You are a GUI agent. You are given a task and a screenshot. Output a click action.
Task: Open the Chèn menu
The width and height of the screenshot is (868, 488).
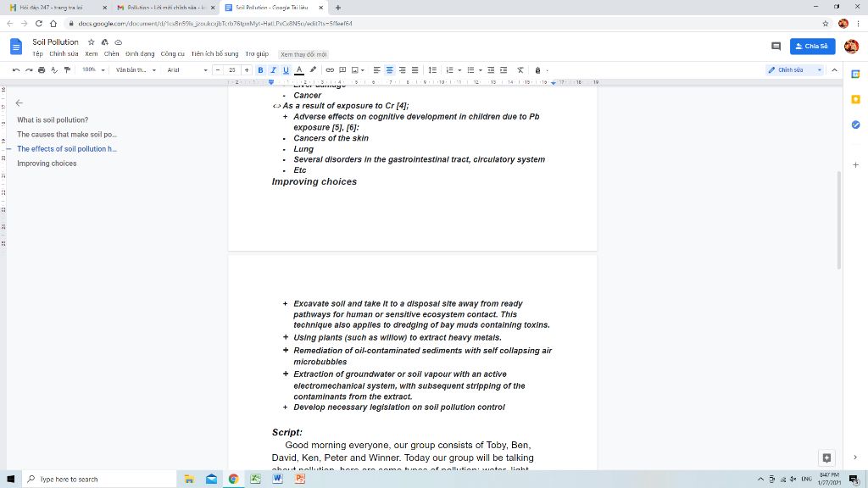coord(111,54)
